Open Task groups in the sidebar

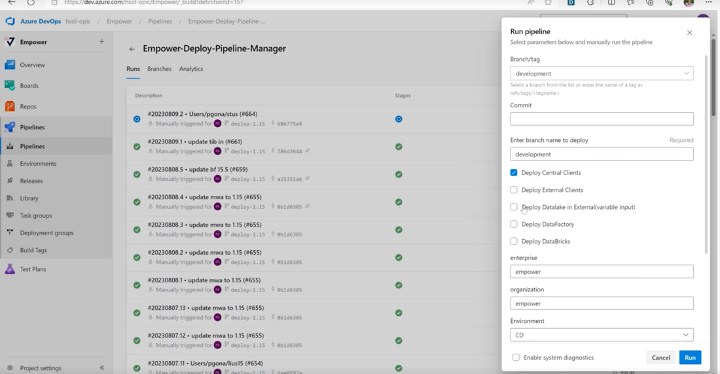coord(36,215)
